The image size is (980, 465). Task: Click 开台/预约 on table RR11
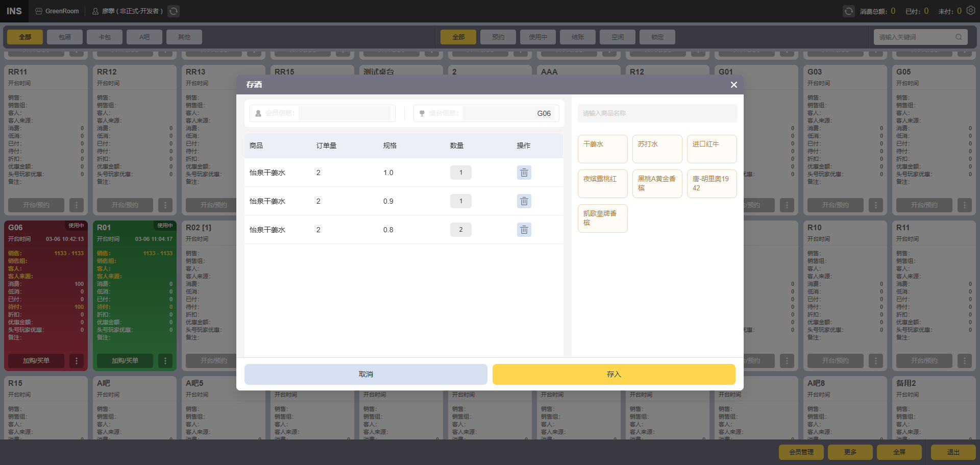pyautogui.click(x=36, y=205)
